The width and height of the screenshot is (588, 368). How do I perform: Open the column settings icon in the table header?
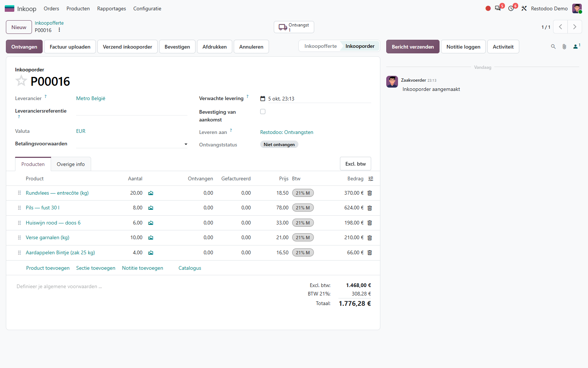(371, 179)
